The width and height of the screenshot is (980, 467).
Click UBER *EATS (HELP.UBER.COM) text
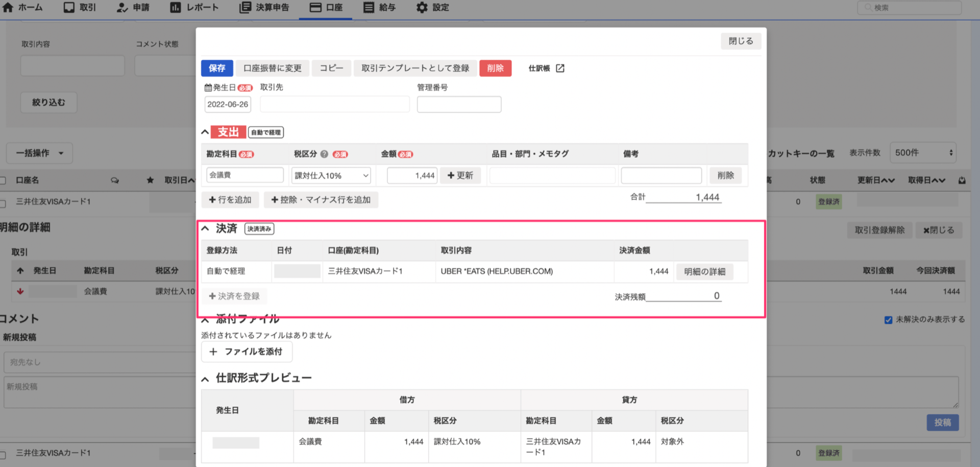pyautogui.click(x=497, y=271)
